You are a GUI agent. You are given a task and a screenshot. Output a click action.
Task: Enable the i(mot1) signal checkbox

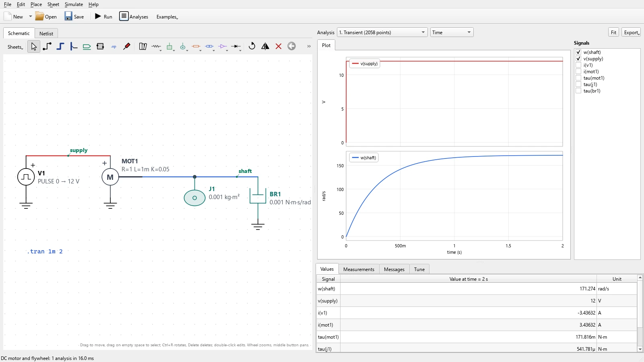578,72
